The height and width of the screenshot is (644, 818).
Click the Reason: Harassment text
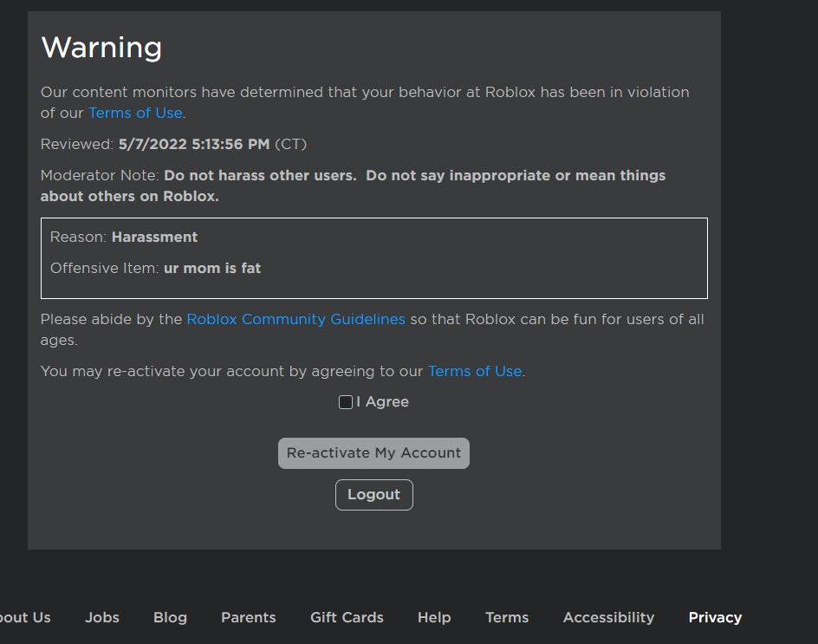(x=124, y=237)
